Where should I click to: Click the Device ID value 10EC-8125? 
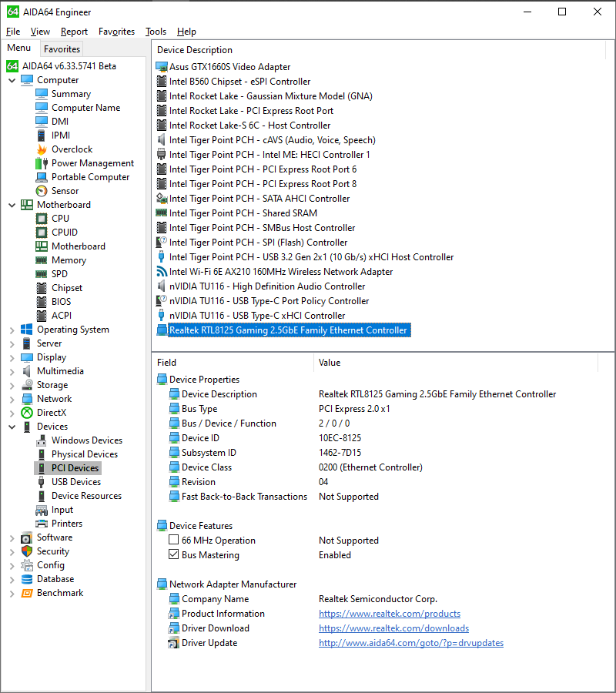[x=340, y=438]
